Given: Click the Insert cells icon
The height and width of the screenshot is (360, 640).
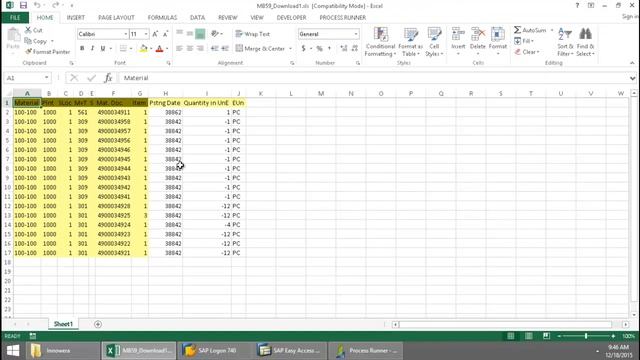Looking at the screenshot, I should pos(458,34).
